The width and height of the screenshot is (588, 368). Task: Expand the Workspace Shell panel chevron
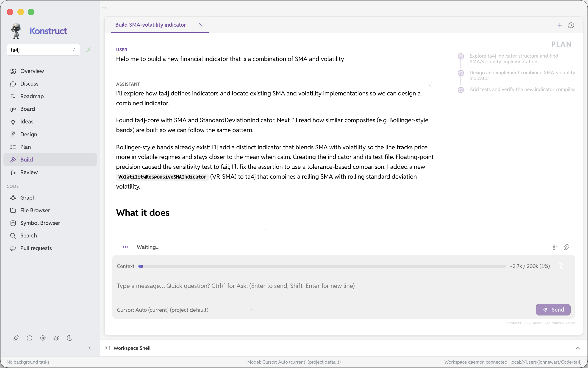[578, 348]
